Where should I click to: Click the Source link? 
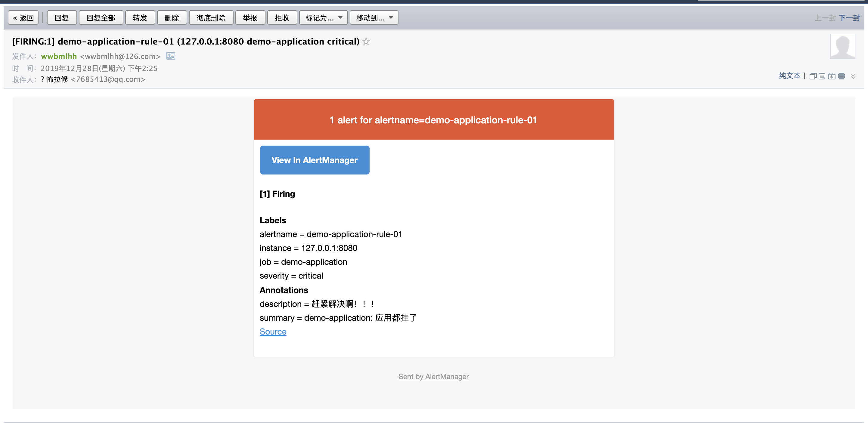point(273,332)
